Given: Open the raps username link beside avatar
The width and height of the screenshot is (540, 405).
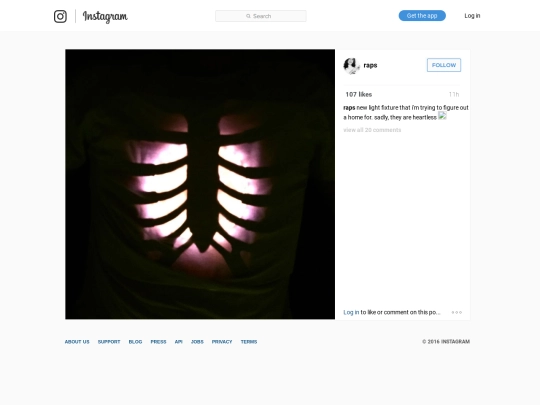Looking at the screenshot, I should point(370,65).
